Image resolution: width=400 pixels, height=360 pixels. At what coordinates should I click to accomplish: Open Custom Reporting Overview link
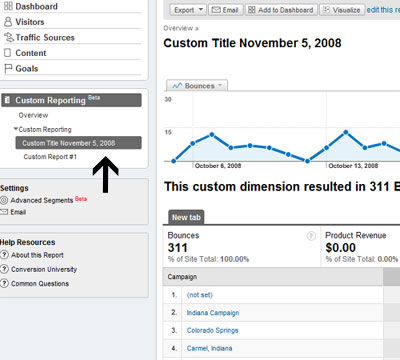tap(33, 115)
